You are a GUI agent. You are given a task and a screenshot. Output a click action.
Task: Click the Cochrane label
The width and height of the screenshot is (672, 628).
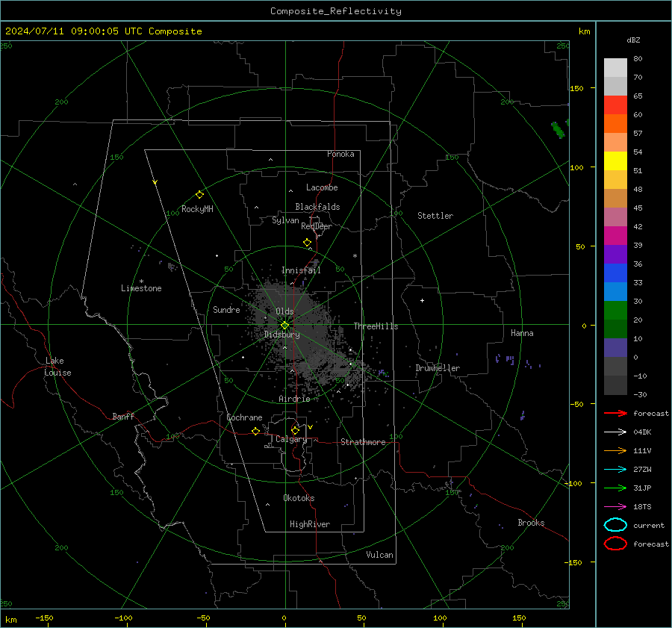244,417
